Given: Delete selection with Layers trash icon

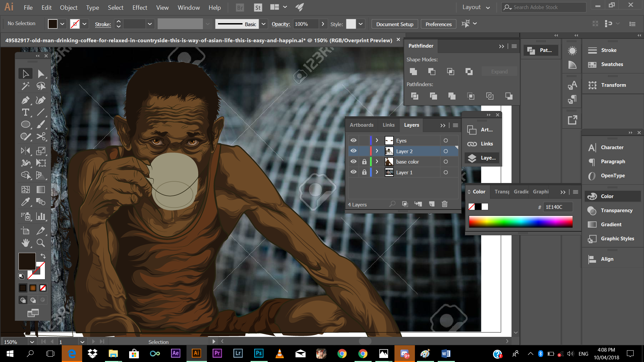Looking at the screenshot, I should (x=444, y=204).
